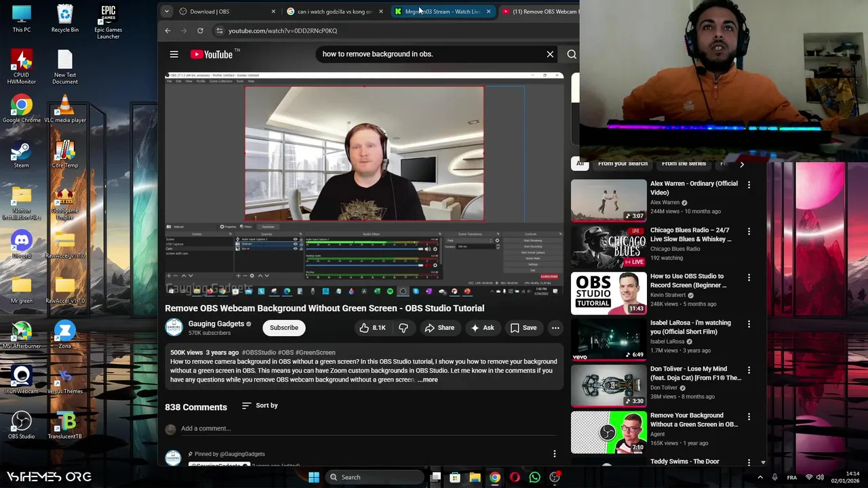
Task: Open the OBS Studio desktop icon
Action: [x=21, y=426]
